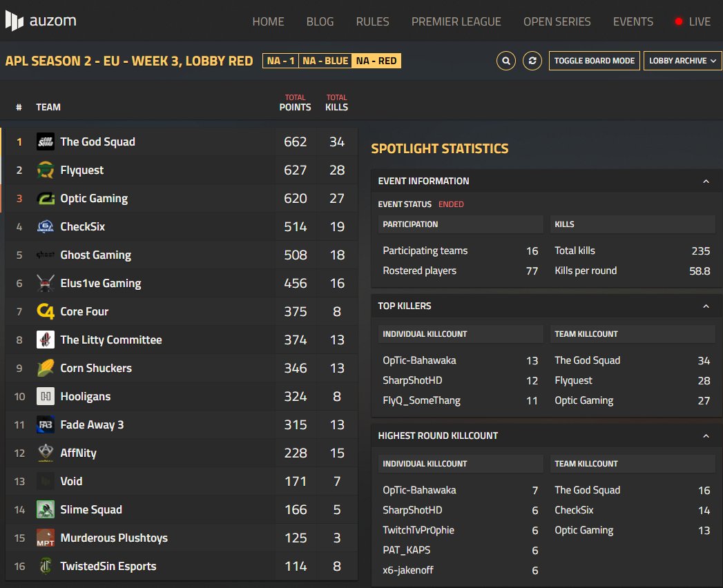723x588 pixels.
Task: Click the AffNity team logo
Action: coord(45,453)
